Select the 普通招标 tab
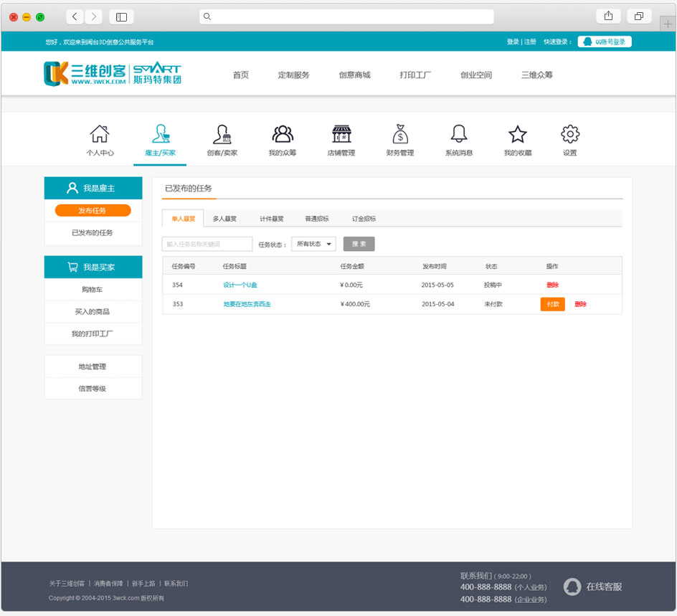Image resolution: width=677 pixels, height=616 pixels. 317,219
